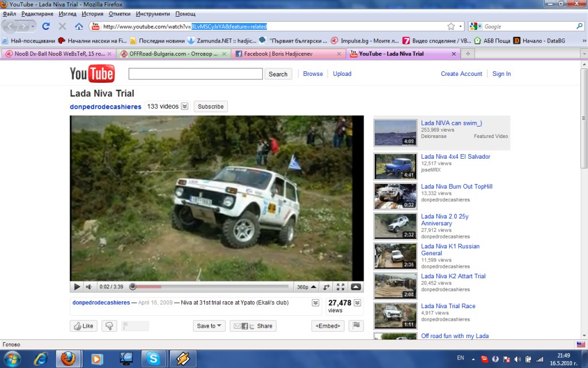Click the Like button
This screenshot has height=368, width=588.
tap(83, 326)
